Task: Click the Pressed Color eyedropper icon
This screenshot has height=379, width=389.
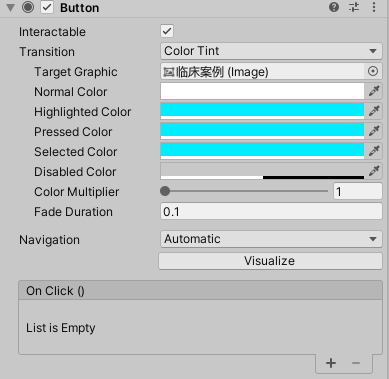Action: (374, 131)
